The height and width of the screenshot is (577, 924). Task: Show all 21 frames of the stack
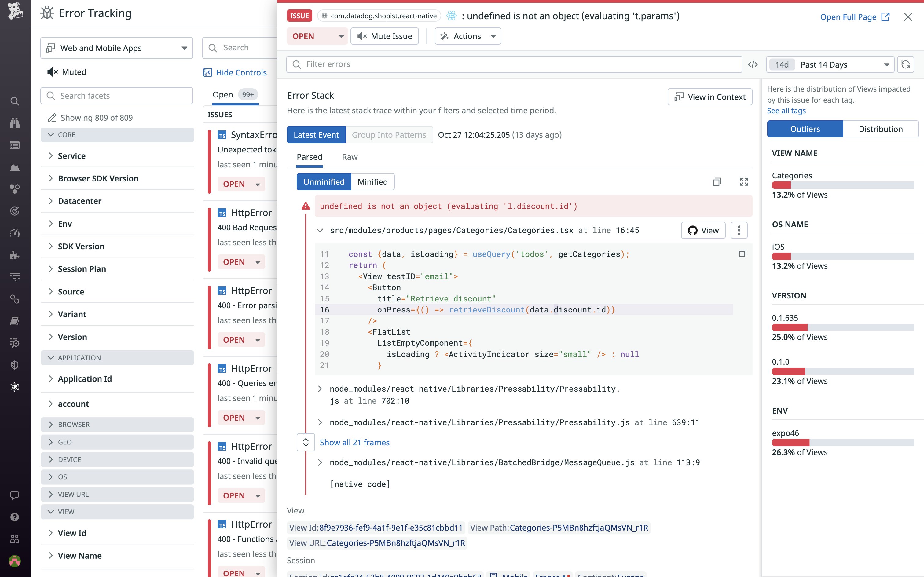click(x=354, y=442)
